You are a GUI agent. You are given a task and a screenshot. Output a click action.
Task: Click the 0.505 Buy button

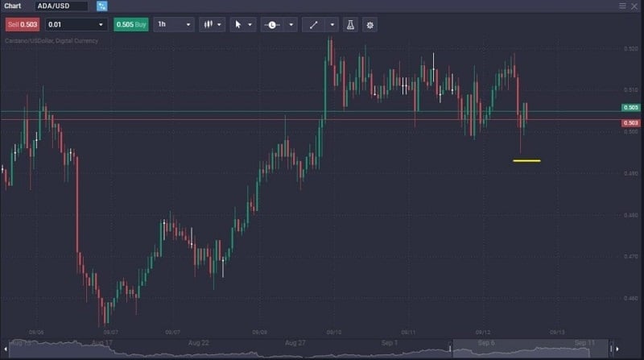click(131, 25)
